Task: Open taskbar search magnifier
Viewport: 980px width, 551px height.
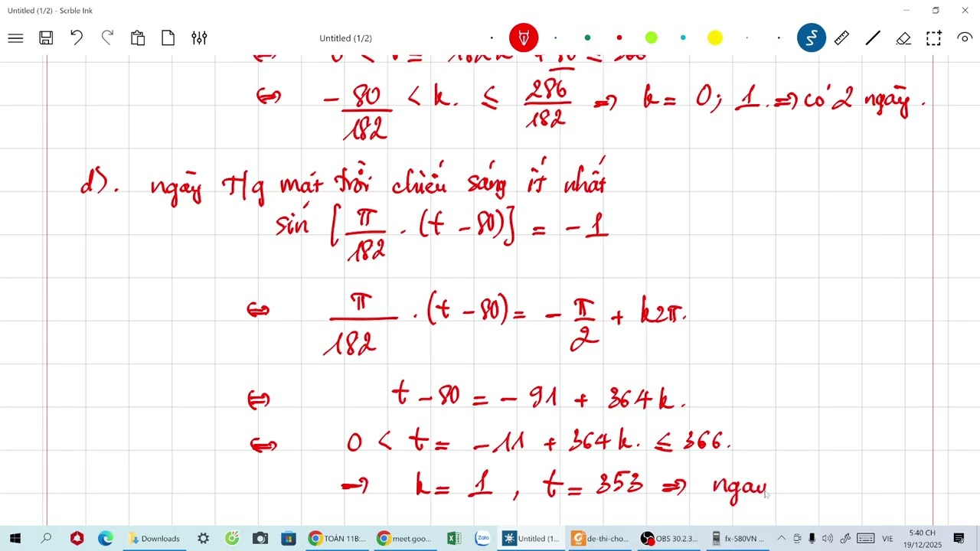Action: pyautogui.click(x=46, y=539)
